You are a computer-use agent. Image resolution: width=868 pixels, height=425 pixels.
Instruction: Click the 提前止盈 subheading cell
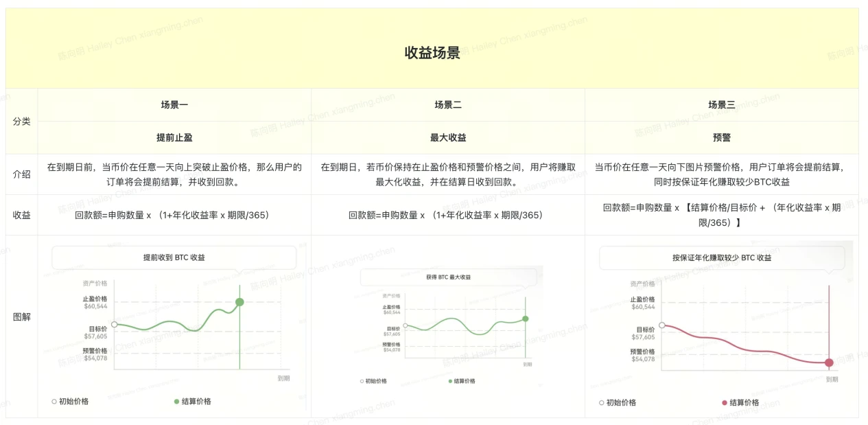(x=174, y=137)
